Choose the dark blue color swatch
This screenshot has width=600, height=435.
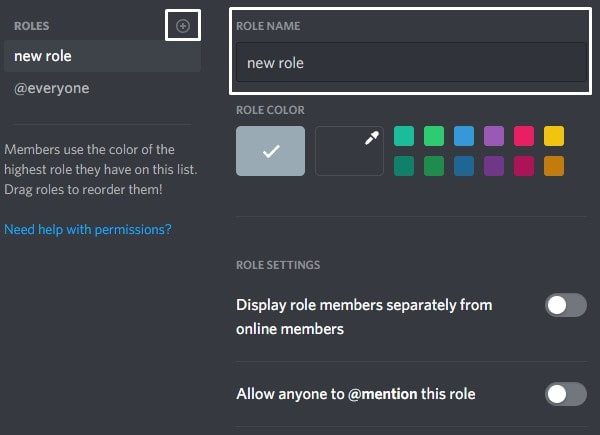[x=464, y=166]
